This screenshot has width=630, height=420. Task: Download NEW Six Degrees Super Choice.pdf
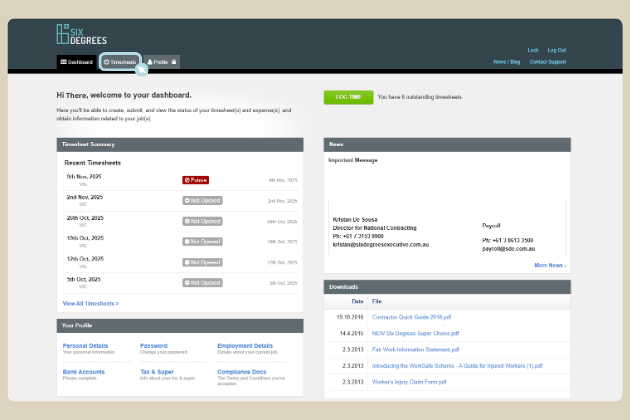point(415,333)
